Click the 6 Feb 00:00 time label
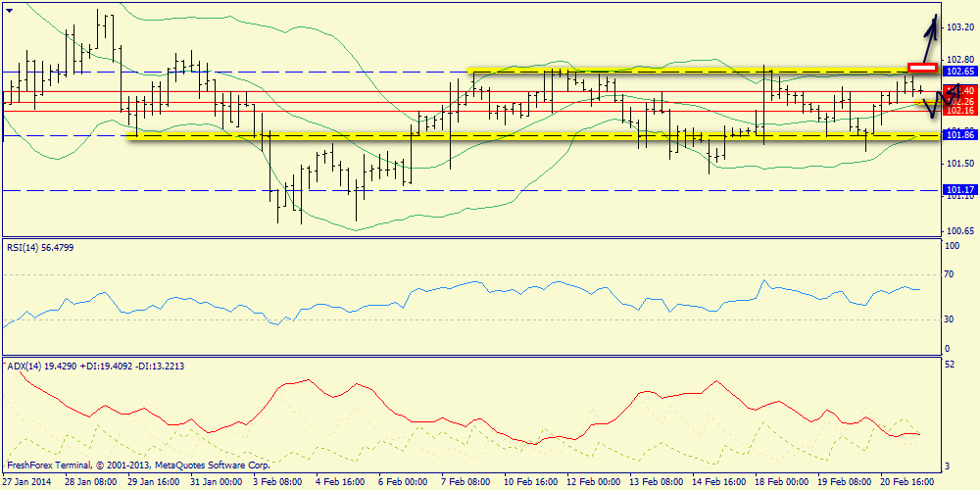This screenshot has height=490, width=980. pos(402,482)
